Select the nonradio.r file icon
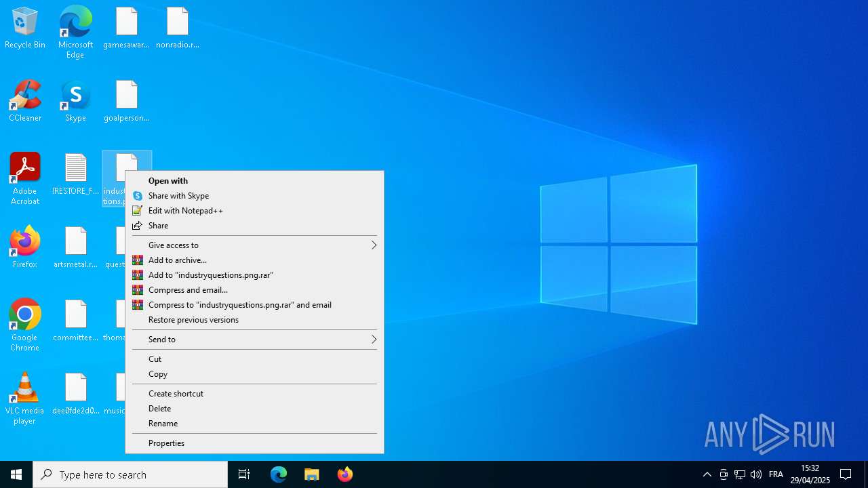868x488 pixels. (178, 28)
